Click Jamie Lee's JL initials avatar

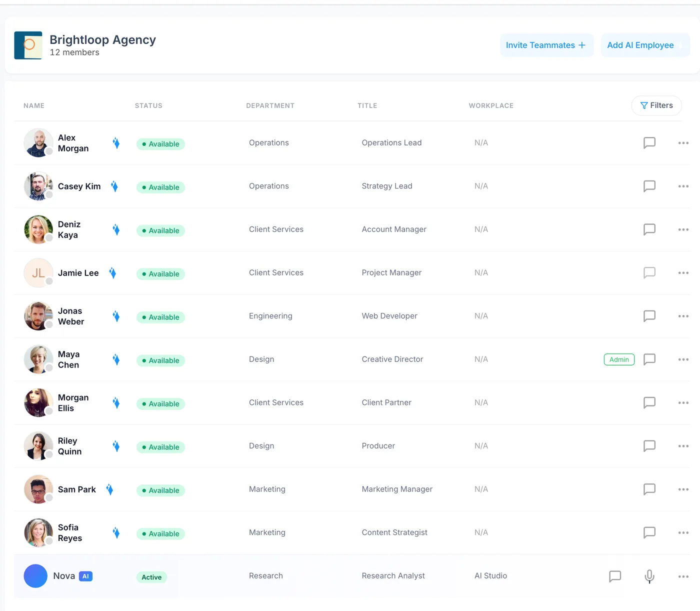(38, 273)
